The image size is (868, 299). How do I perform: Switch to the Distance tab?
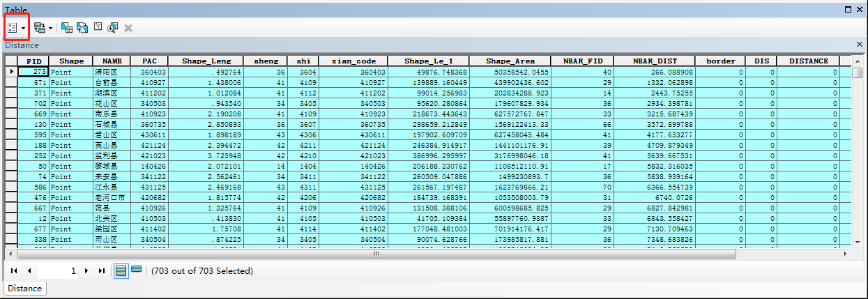25,288
